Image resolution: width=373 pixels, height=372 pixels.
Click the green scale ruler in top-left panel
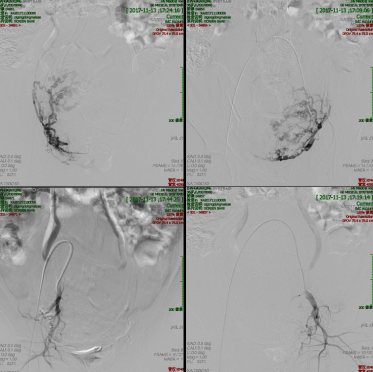182,93
